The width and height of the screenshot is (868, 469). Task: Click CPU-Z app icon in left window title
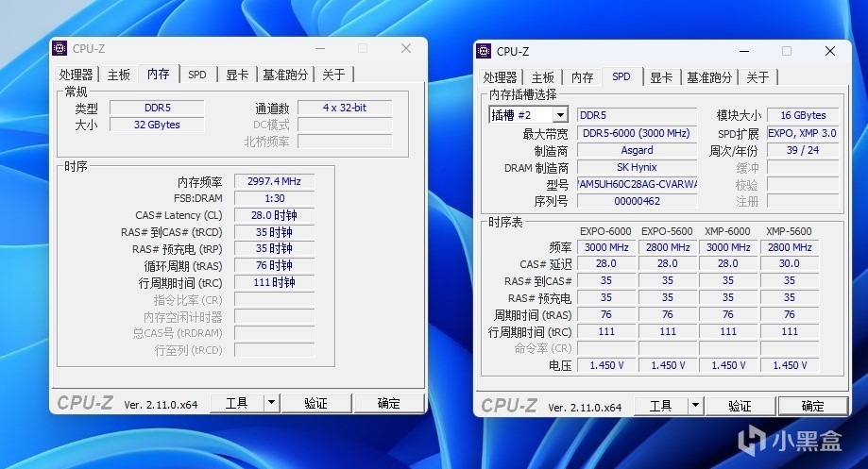tap(60, 48)
